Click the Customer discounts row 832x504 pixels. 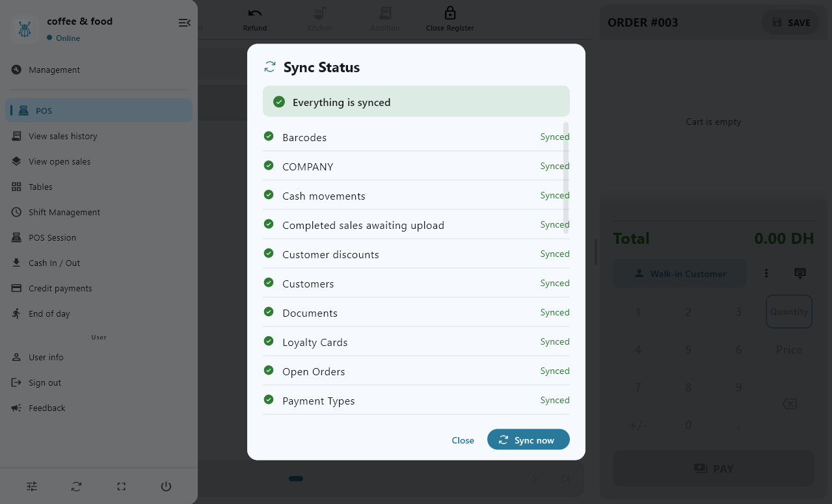pos(416,254)
